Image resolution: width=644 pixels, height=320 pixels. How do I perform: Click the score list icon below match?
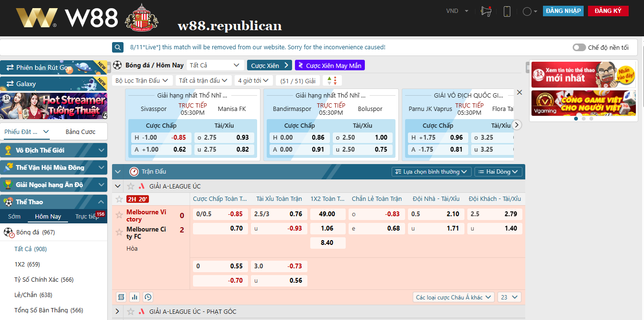click(121, 297)
